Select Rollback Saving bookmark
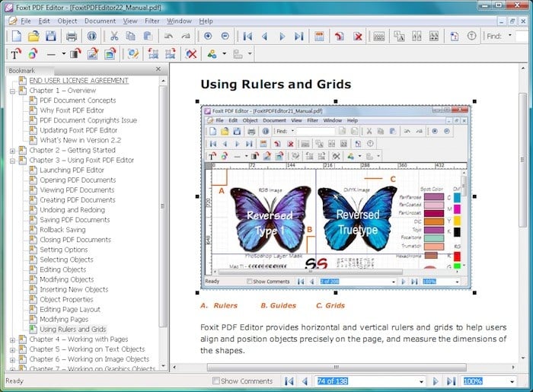Viewport: 533px width, 392px height. tap(62, 230)
